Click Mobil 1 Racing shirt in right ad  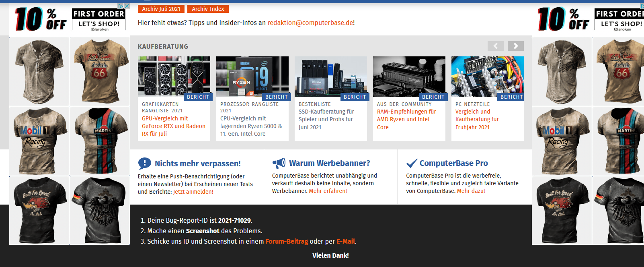[x=562, y=141]
